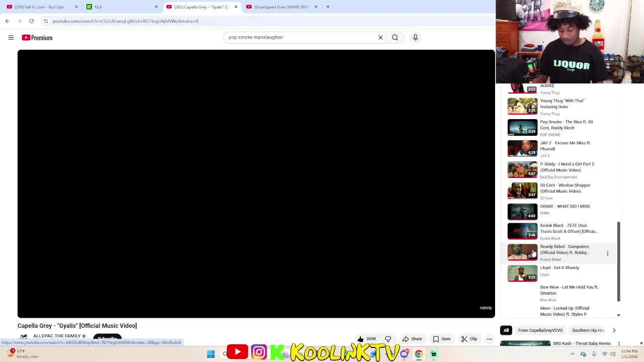Image resolution: width=644 pixels, height=362 pixels.
Task: Like the Capella Grey video
Action: point(366,339)
